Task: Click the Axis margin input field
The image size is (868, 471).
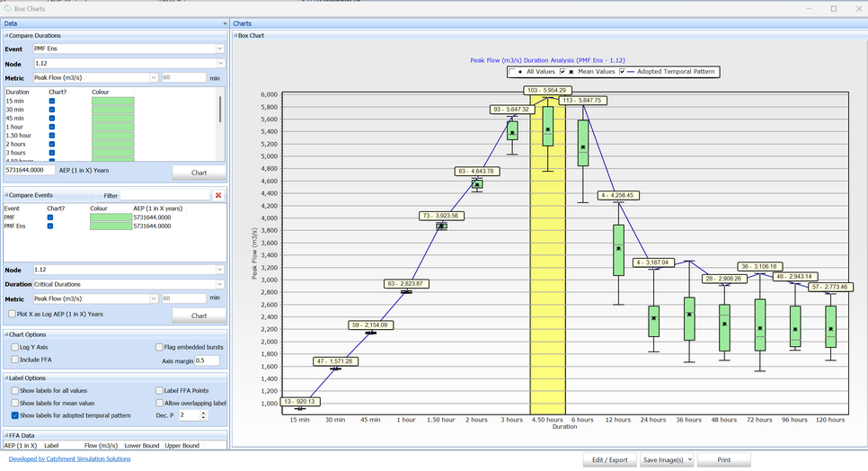Action: pos(207,360)
